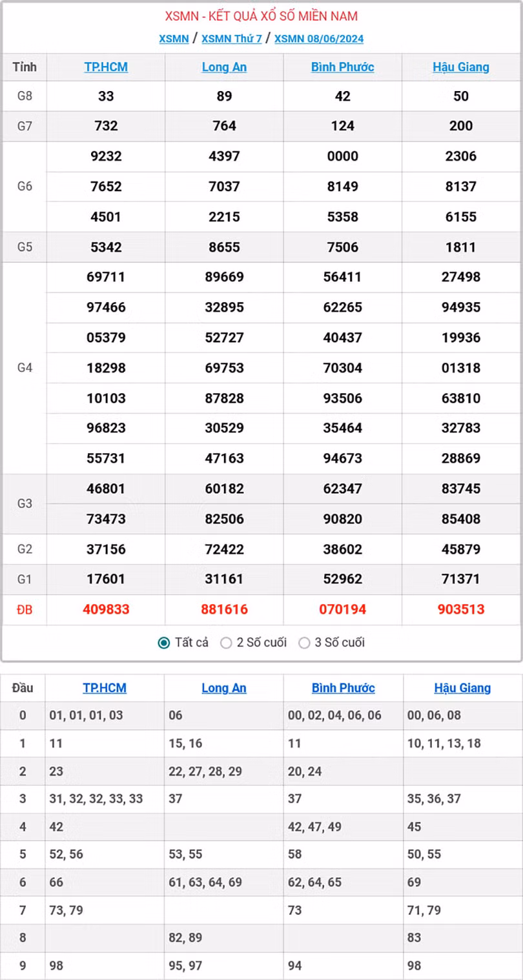
Task: Click G8 result 33 under TP.HCM
Action: (x=106, y=96)
